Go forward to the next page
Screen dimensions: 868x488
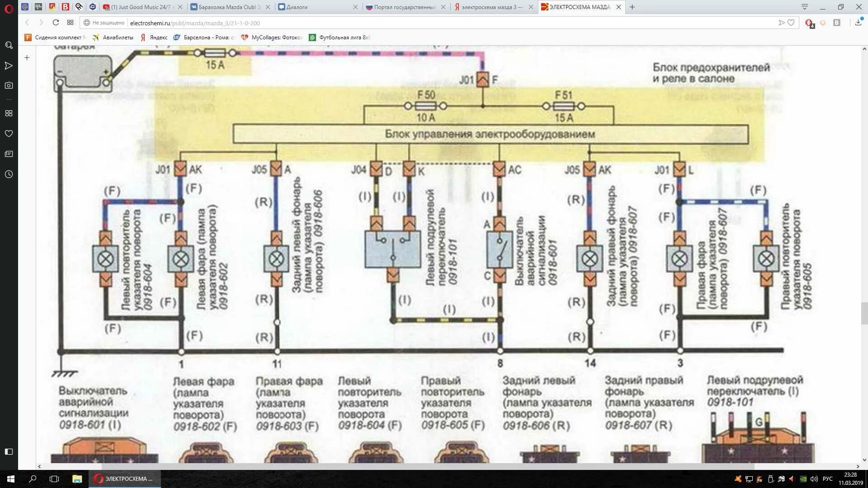(41, 23)
